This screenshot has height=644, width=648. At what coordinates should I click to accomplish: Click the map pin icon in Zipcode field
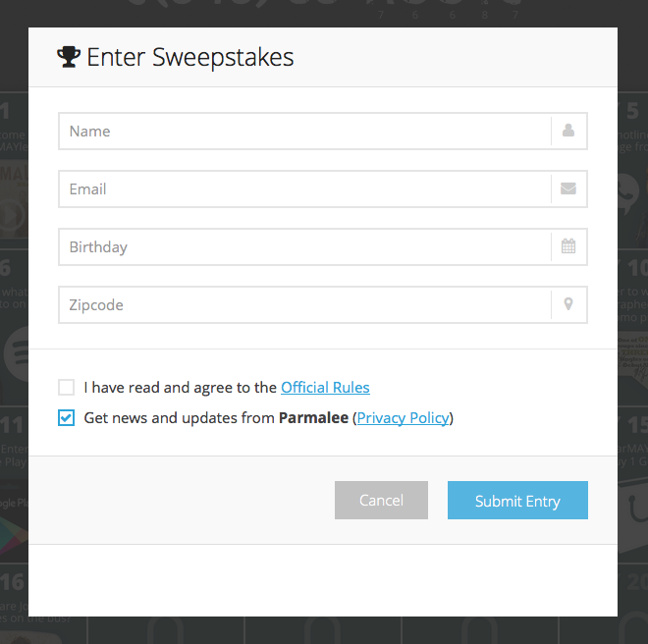[x=568, y=304]
